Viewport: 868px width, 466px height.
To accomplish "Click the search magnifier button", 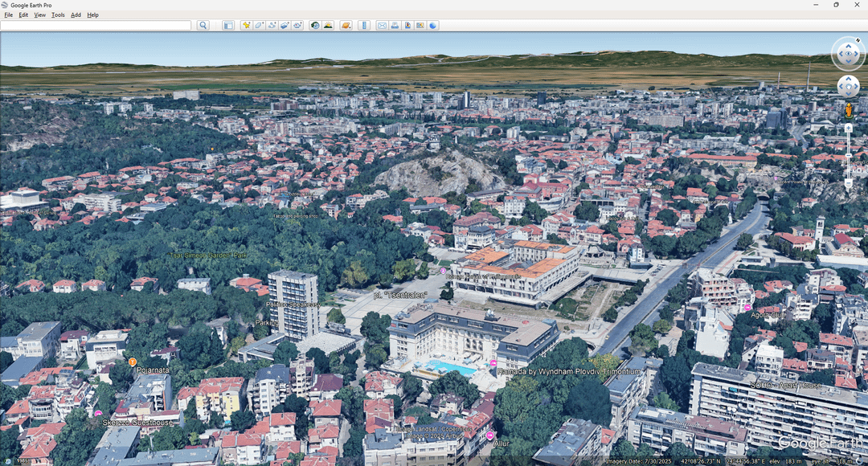I will click(203, 26).
